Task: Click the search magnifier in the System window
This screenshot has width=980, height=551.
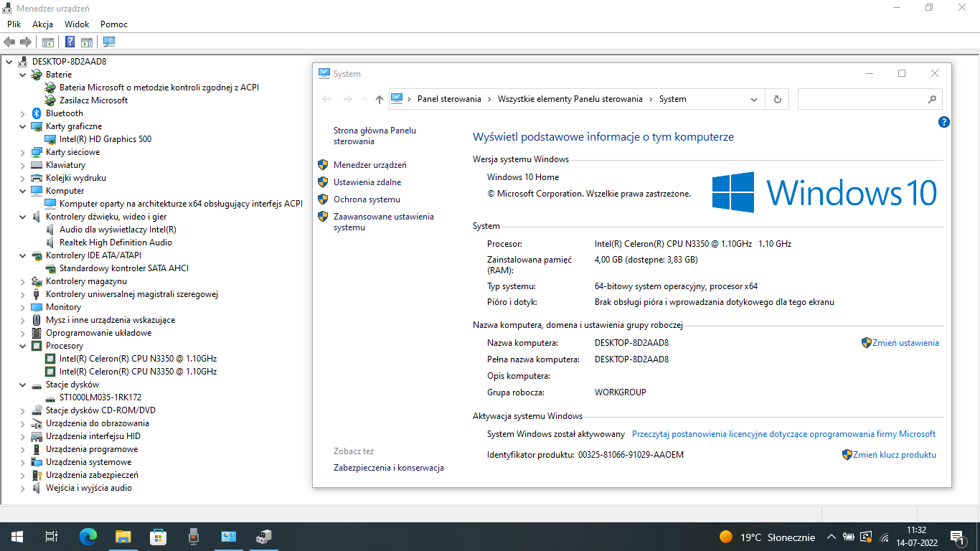Action: 932,100
